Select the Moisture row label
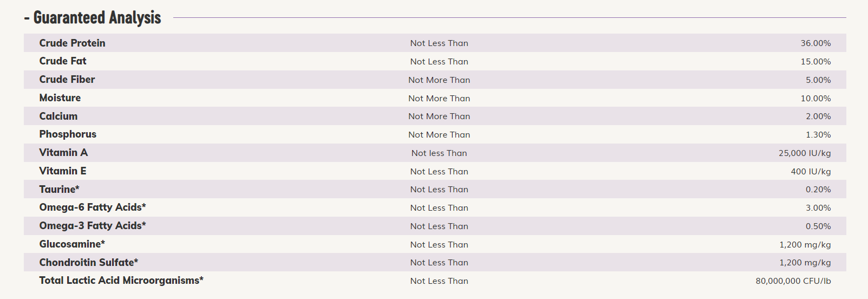868x299 pixels. (60, 98)
